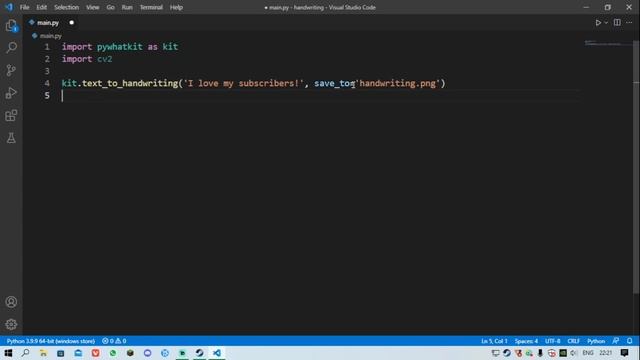The width and height of the screenshot is (640, 360).
Task: Open the Extensions view
Action: coord(11,116)
